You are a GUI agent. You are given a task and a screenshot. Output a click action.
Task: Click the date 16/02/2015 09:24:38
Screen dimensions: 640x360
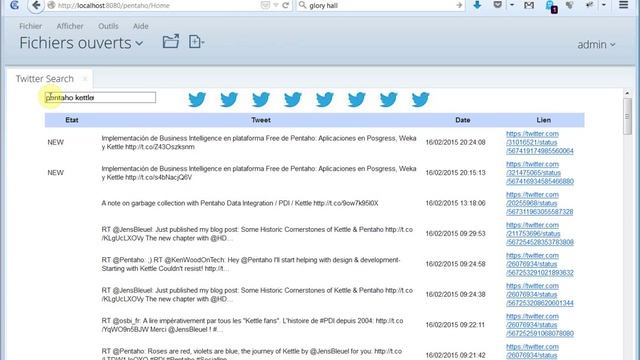(456, 294)
